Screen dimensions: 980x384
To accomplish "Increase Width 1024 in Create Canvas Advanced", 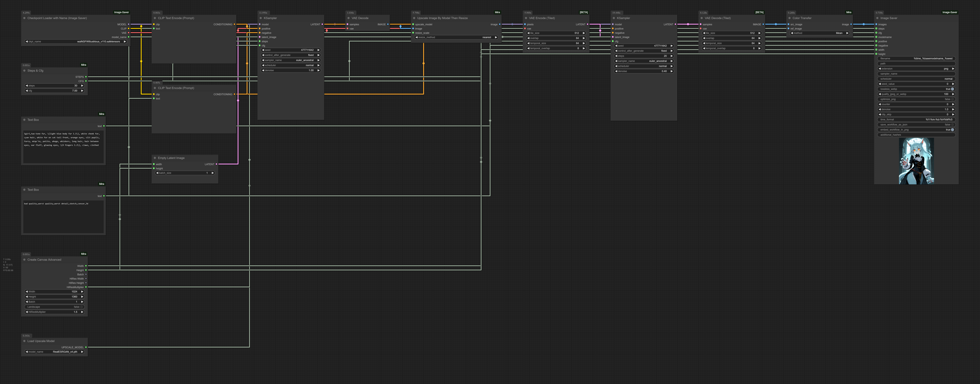I will click(82, 291).
